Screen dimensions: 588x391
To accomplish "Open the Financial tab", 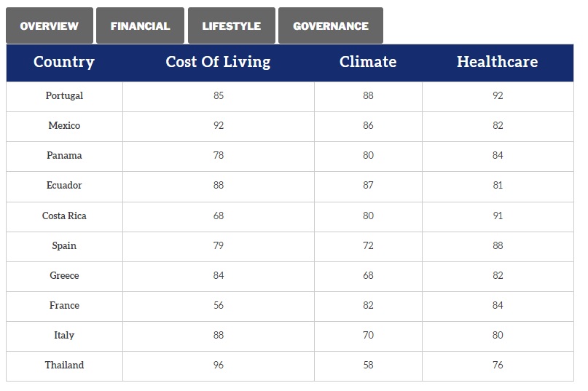I will (x=141, y=26).
